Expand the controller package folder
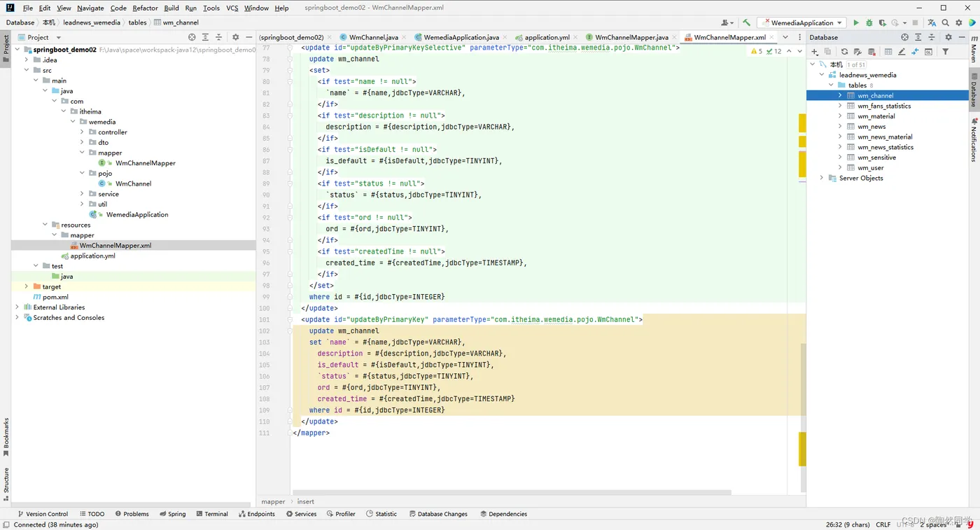The image size is (980, 530). (x=82, y=132)
